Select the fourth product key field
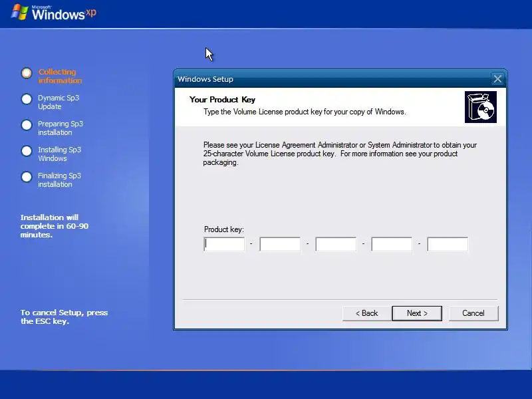The height and width of the screenshot is (399, 532). coord(392,244)
